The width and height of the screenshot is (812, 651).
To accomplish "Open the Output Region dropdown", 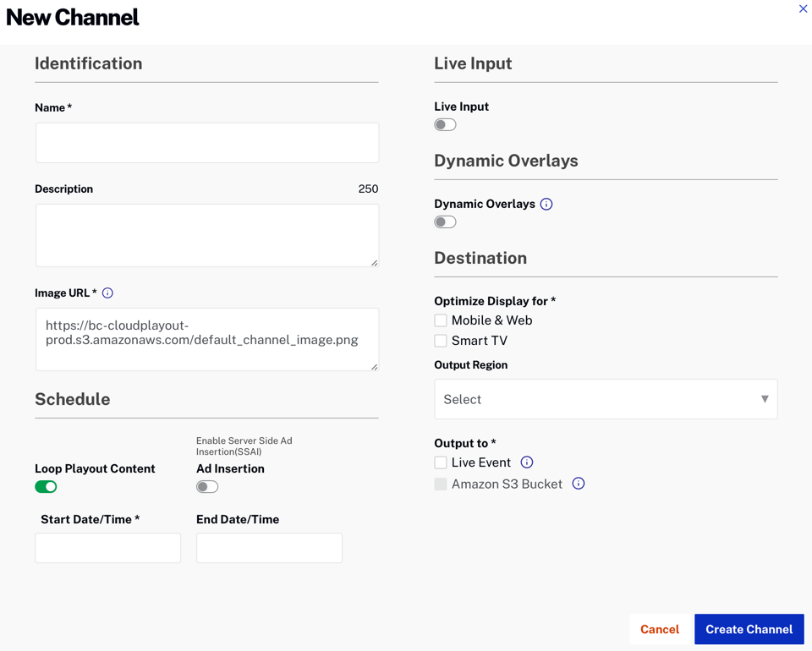I will pos(606,399).
